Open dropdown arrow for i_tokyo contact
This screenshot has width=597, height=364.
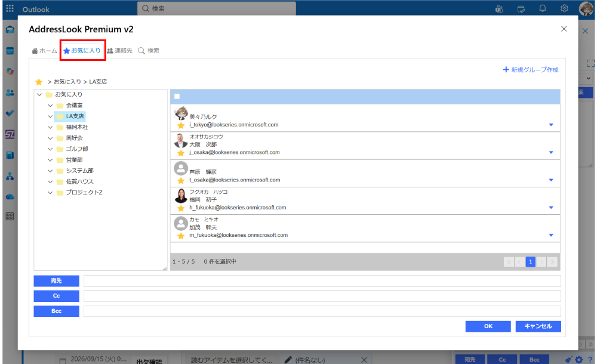click(551, 125)
